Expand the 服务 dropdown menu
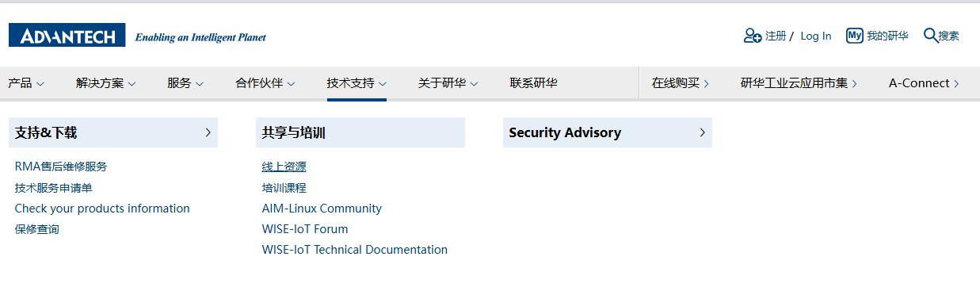Screen dimensions: 980x291 coord(185,82)
